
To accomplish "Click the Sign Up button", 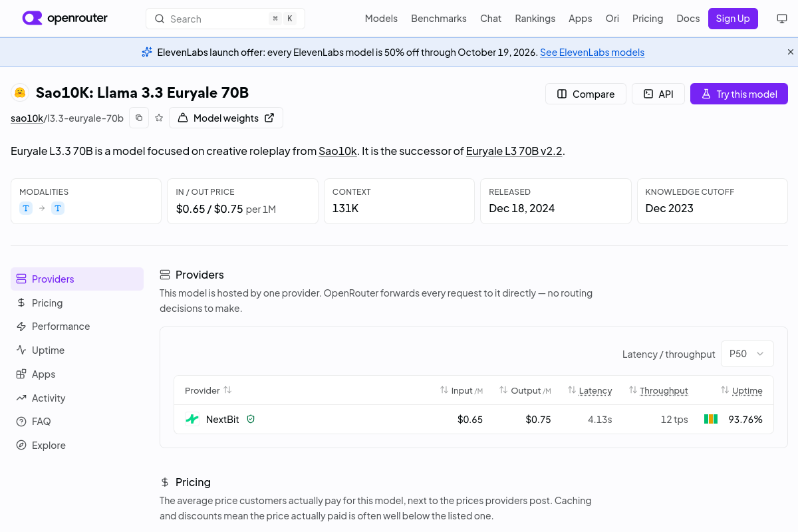I will (x=733, y=19).
